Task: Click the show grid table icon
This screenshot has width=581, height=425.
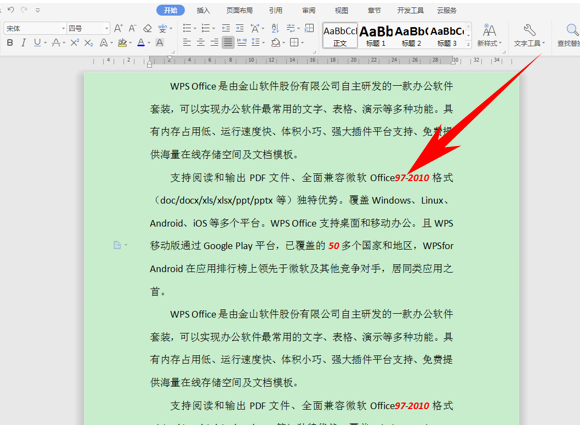Action: (x=309, y=28)
